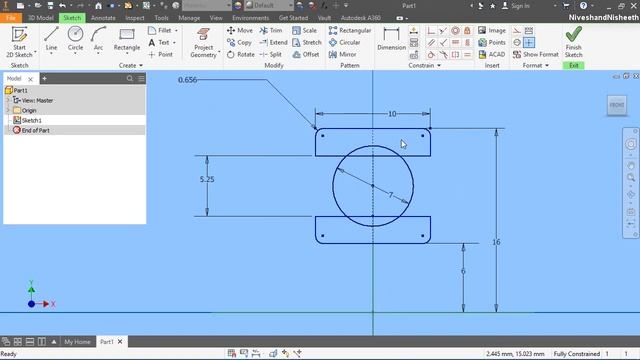
Task: Select the Point tool
Action: tap(160, 54)
